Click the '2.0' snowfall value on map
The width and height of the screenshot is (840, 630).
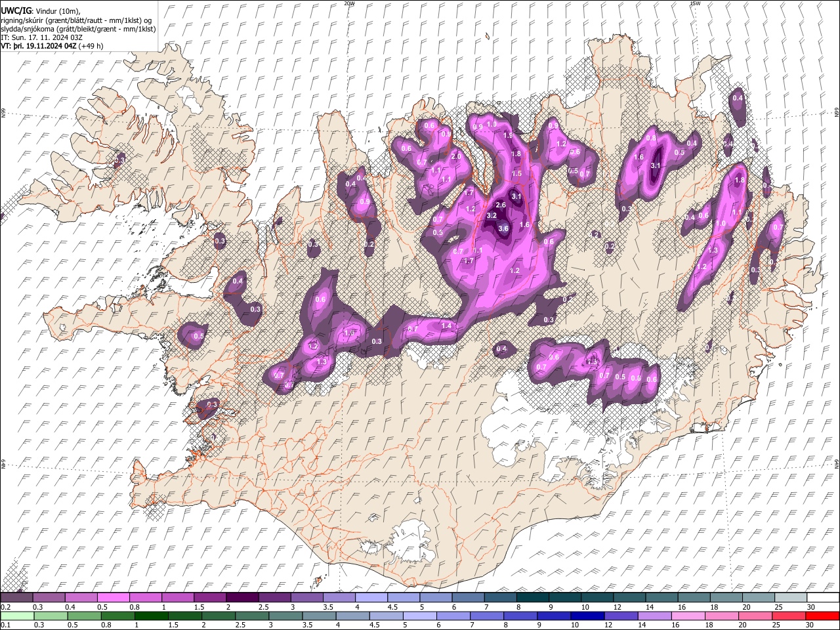(456, 156)
